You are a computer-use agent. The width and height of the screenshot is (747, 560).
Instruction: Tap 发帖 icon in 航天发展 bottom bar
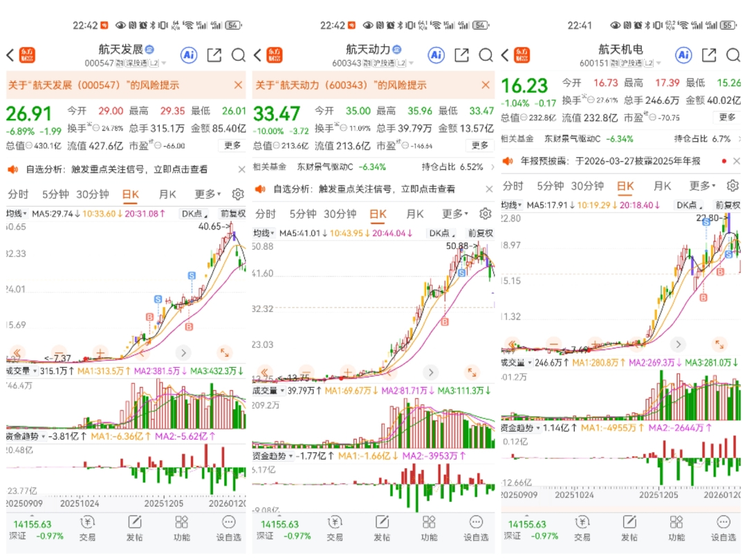click(134, 529)
